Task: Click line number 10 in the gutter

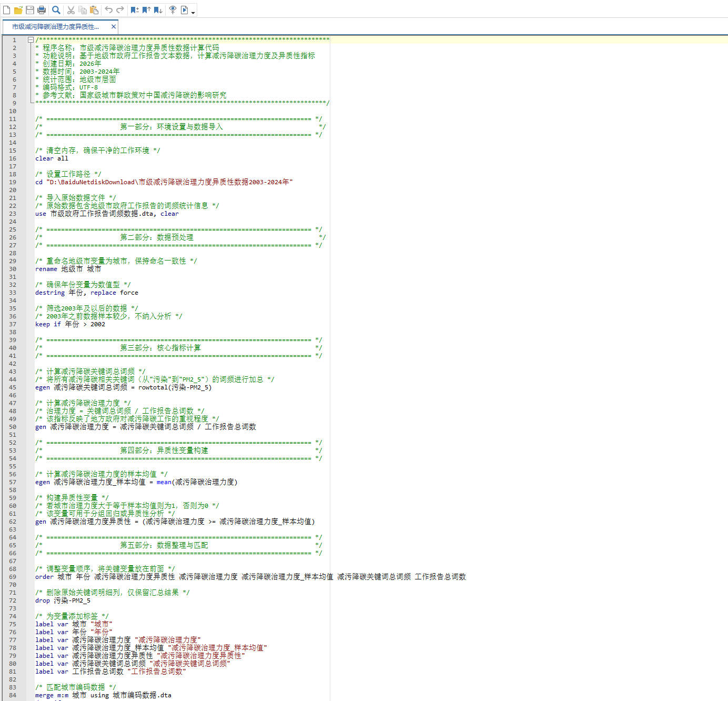Action: pos(13,111)
